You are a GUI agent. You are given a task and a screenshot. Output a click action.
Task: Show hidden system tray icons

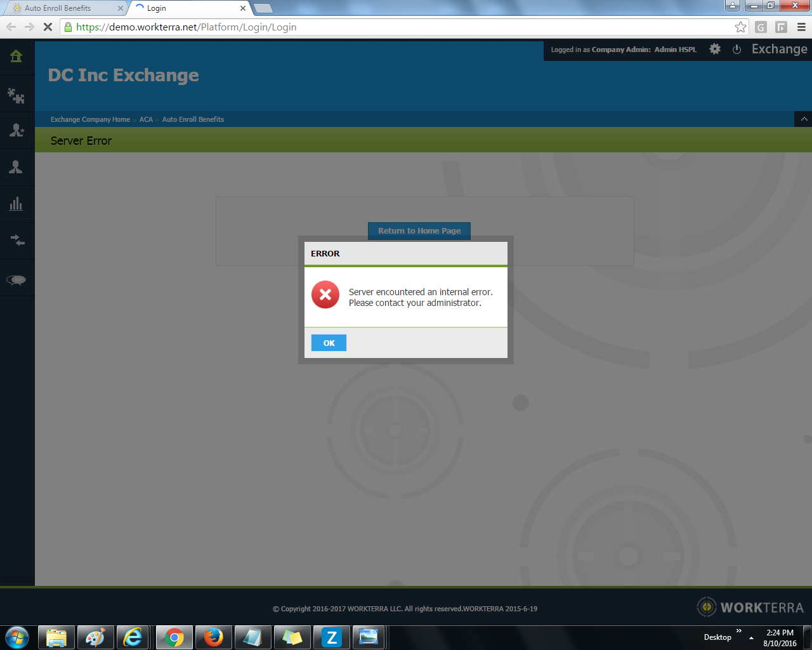[751, 637]
